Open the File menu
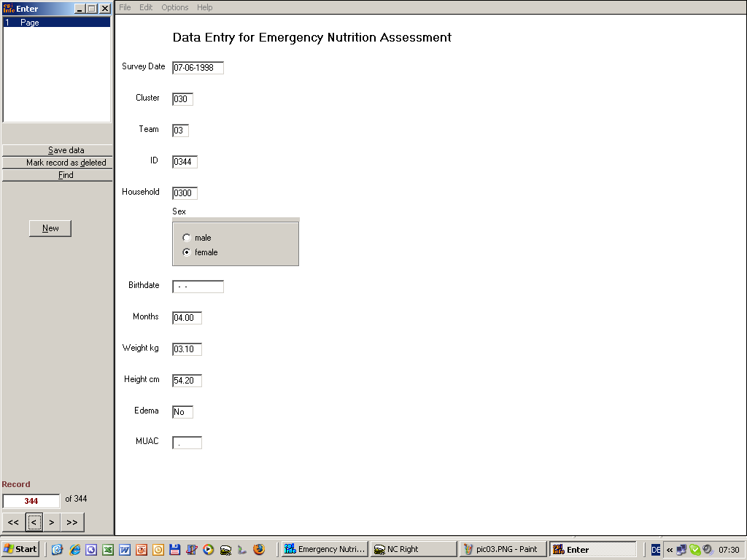747x560 pixels. (x=125, y=7)
